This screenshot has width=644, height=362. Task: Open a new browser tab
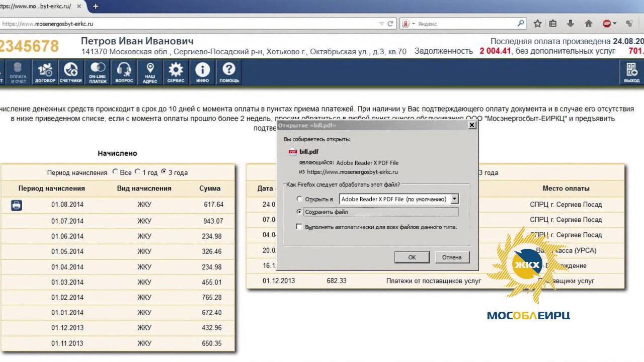(x=96, y=6)
